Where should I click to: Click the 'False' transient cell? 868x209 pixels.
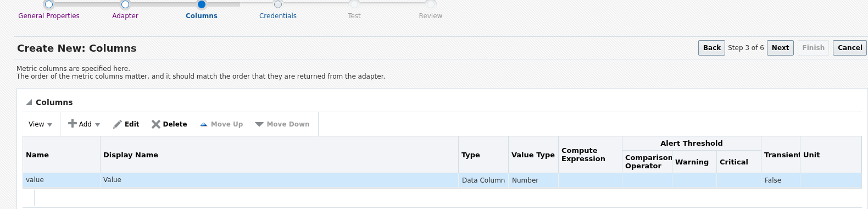[781, 180]
